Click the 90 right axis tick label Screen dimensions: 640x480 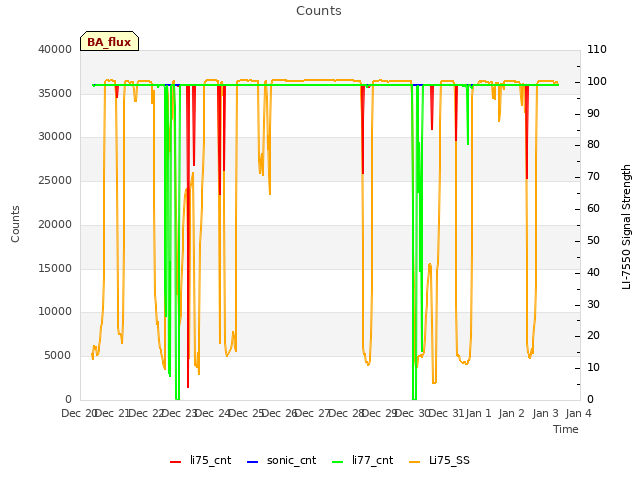pos(593,113)
